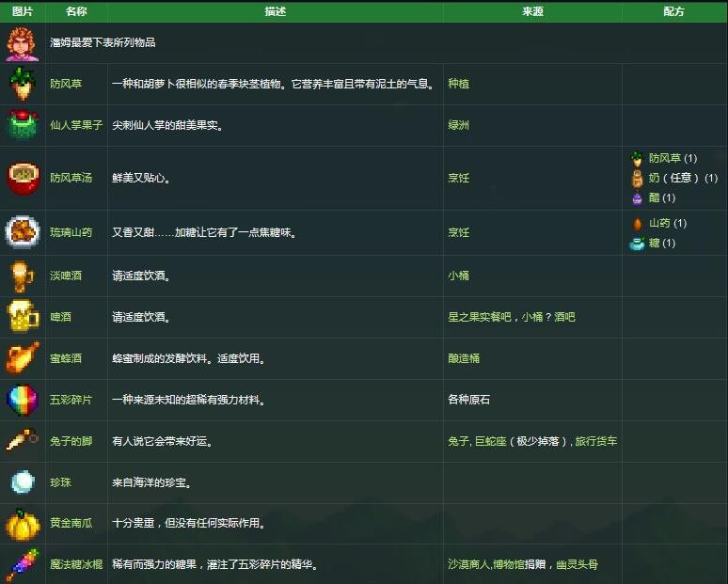Click the golden pumpkin icon
728x584 pixels.
pyautogui.click(x=23, y=524)
